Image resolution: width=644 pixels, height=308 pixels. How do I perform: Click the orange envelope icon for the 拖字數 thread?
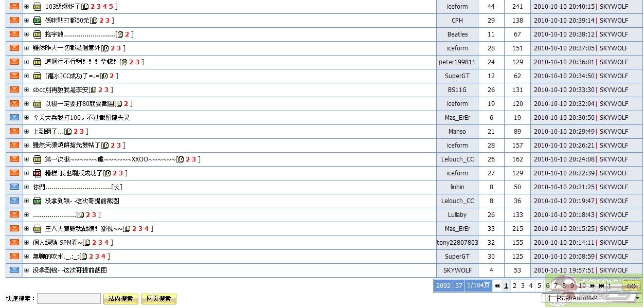click(14, 34)
